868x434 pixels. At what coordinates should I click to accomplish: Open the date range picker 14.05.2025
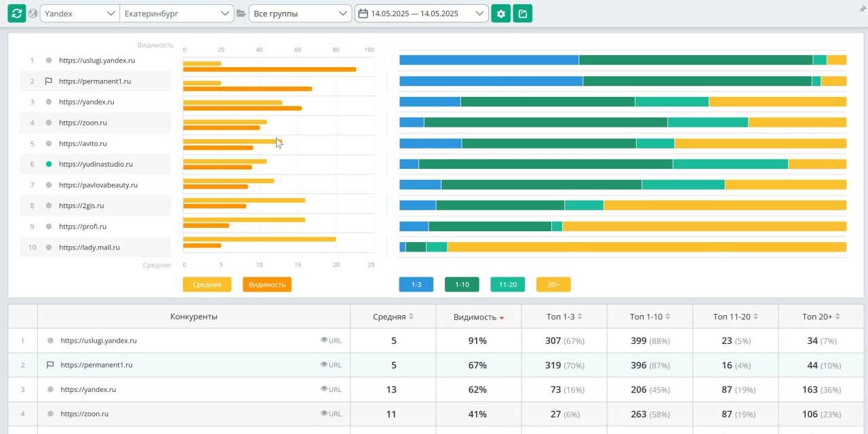pyautogui.click(x=421, y=14)
